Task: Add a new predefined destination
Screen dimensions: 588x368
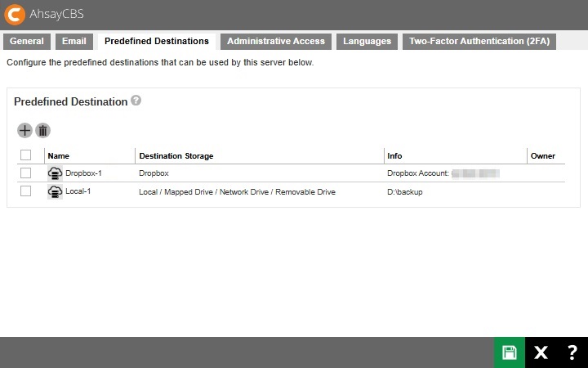Action: point(24,130)
